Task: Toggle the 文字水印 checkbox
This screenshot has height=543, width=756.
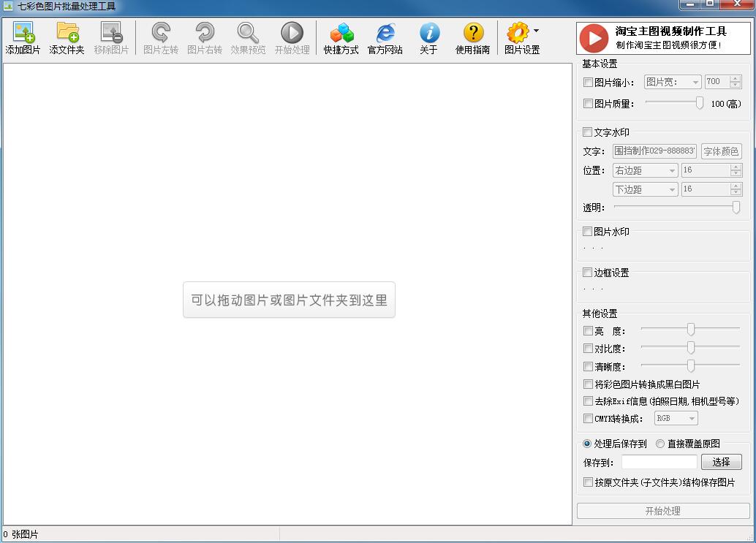Action: (587, 132)
